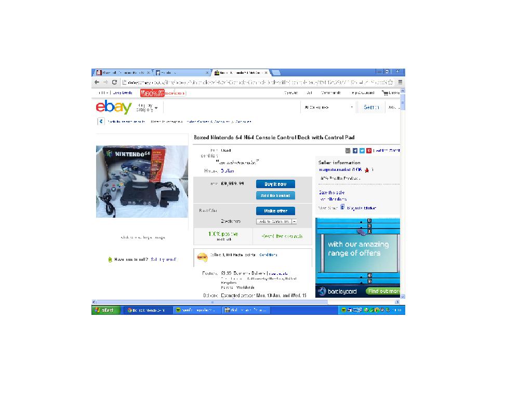Screen dimensions: 532x399
Task: Open the Sell menu item
Action: 309,92
